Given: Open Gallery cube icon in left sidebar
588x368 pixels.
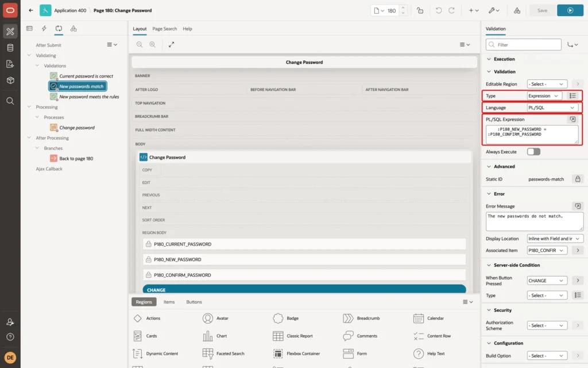Looking at the screenshot, I should 10,80.
